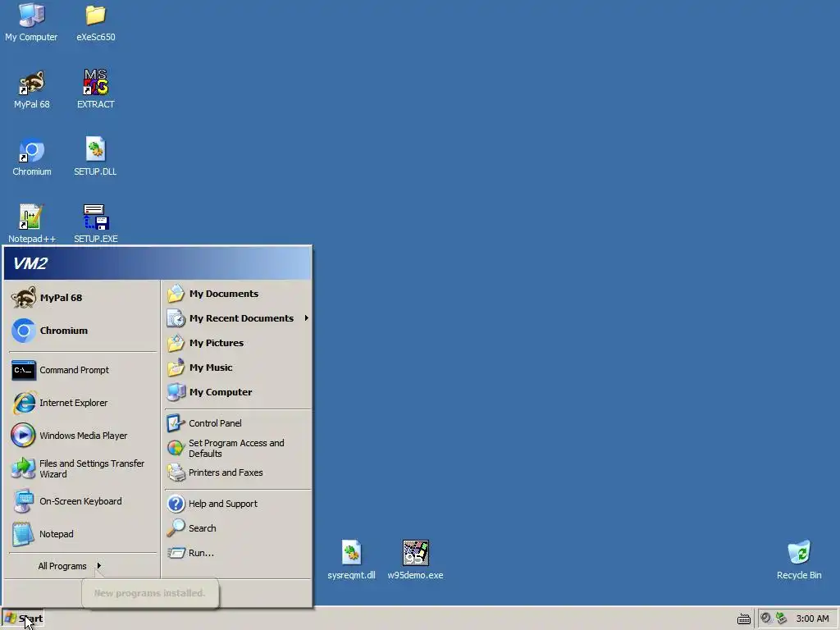Open My Computer from Start menu
This screenshot has width=840, height=630.
click(237, 392)
